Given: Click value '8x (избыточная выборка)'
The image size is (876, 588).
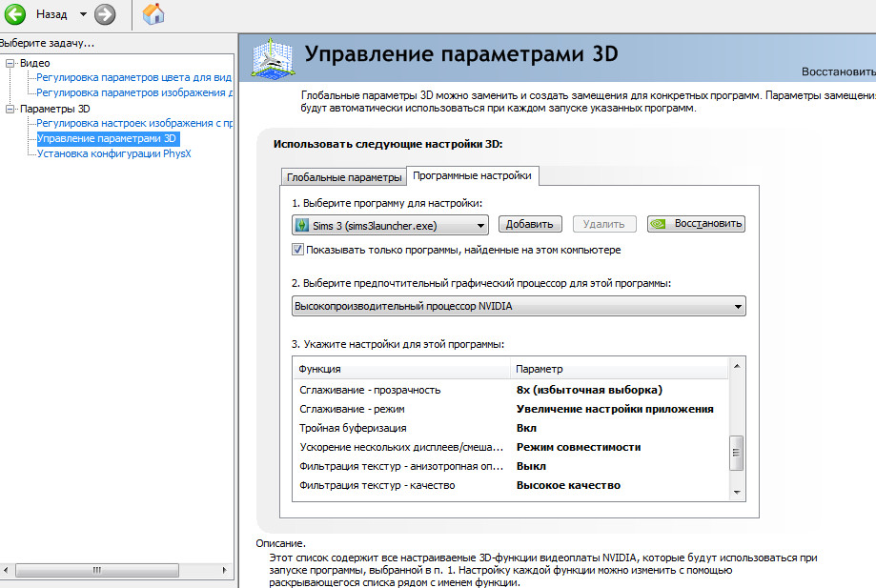Looking at the screenshot, I should click(x=589, y=390).
